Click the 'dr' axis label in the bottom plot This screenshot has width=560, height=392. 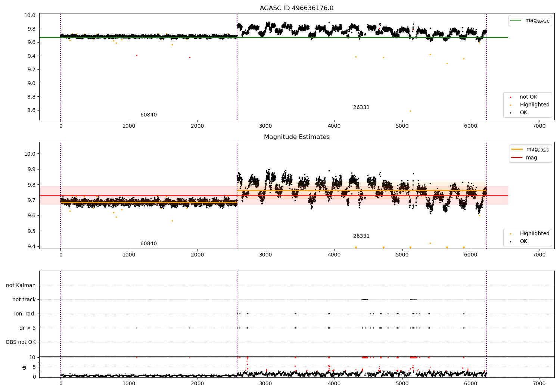(x=24, y=367)
